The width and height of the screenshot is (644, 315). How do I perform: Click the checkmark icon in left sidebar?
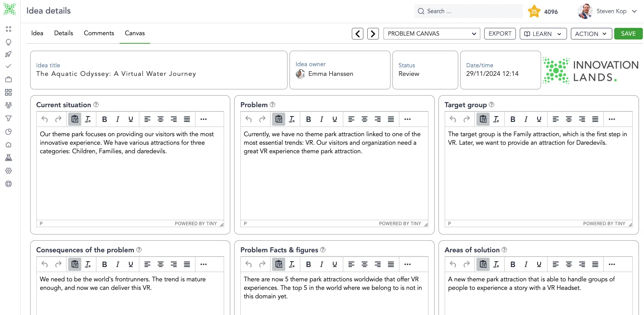click(x=9, y=66)
